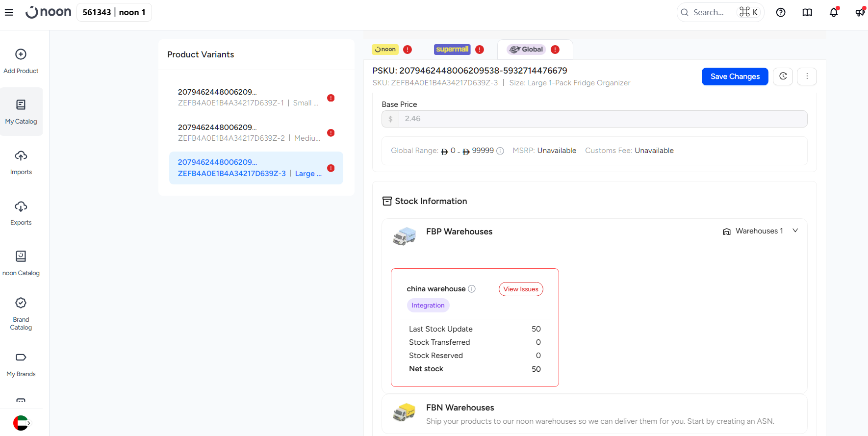868x436 pixels.
Task: Click the Product Variants heading
Action: pos(201,54)
